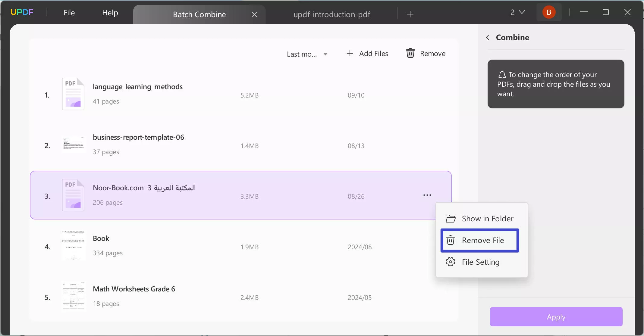Viewport: 644px width, 336px height.
Task: Select the Book file name
Action: (x=101, y=238)
